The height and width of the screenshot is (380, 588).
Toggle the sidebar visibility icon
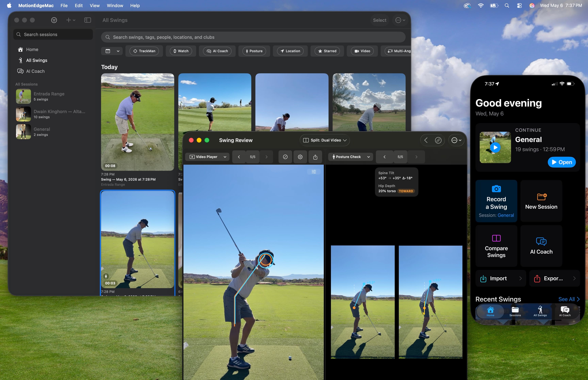88,20
